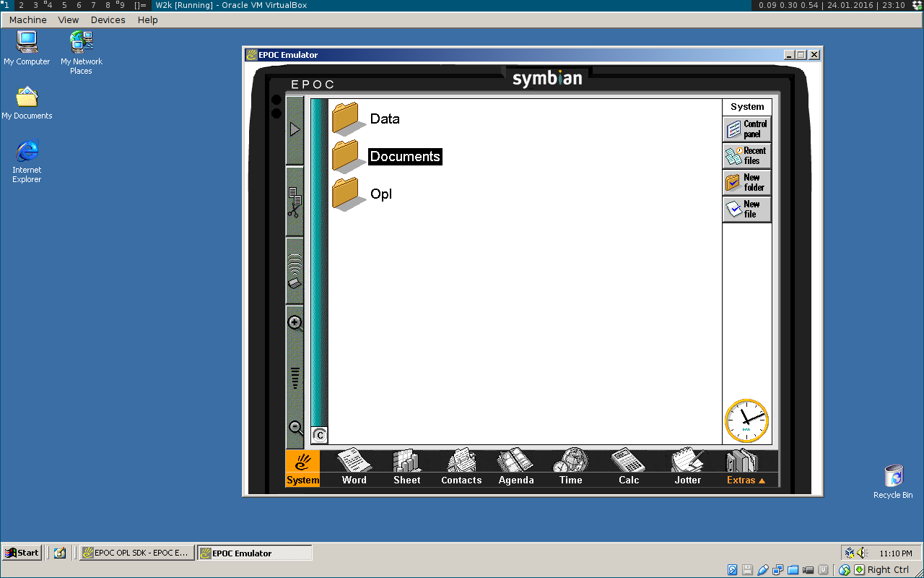Open the Word app icon
Screen dimensions: 924x578
[x=354, y=467]
